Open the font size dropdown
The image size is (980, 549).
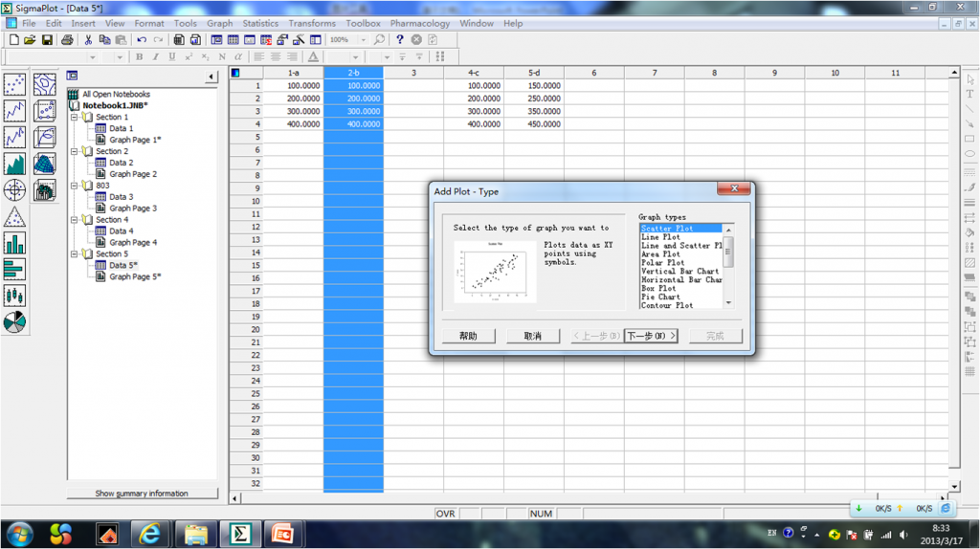[120, 56]
